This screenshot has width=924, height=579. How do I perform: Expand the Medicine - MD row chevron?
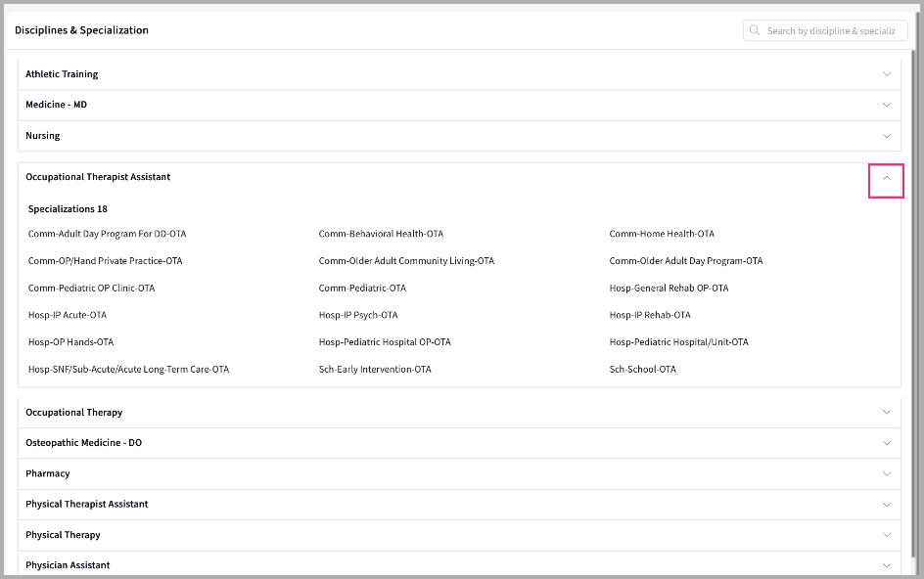coord(887,105)
